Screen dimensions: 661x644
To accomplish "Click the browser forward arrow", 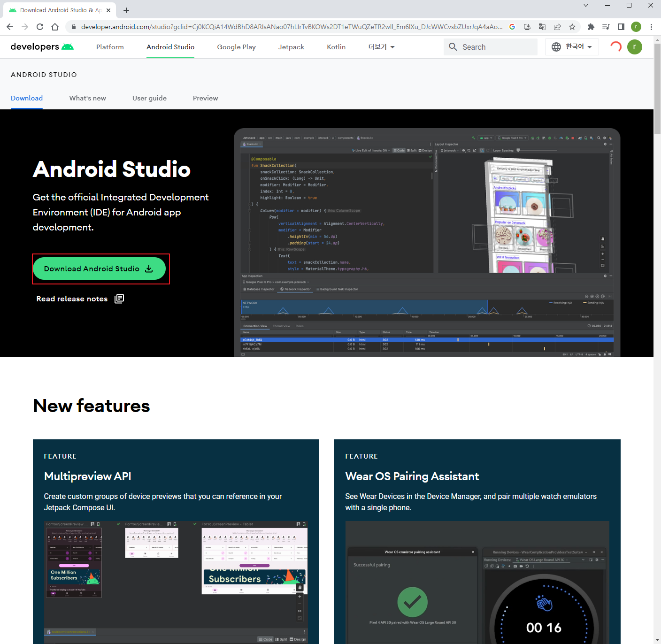I will tap(25, 27).
